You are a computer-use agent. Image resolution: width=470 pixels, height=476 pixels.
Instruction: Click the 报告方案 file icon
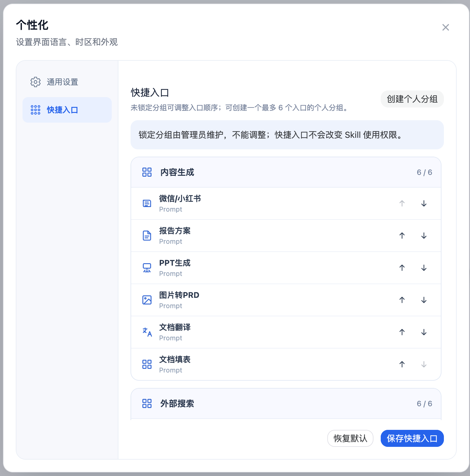click(x=147, y=236)
